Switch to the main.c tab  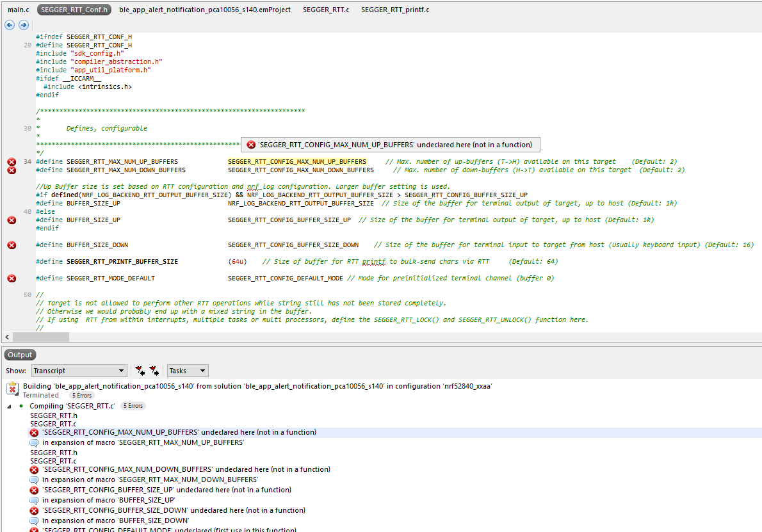point(19,10)
